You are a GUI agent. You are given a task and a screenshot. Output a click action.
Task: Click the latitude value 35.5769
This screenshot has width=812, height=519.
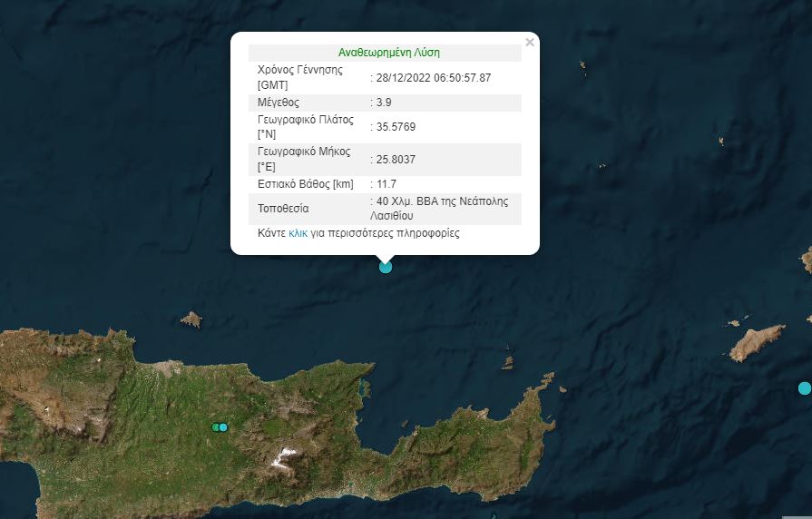pos(396,127)
